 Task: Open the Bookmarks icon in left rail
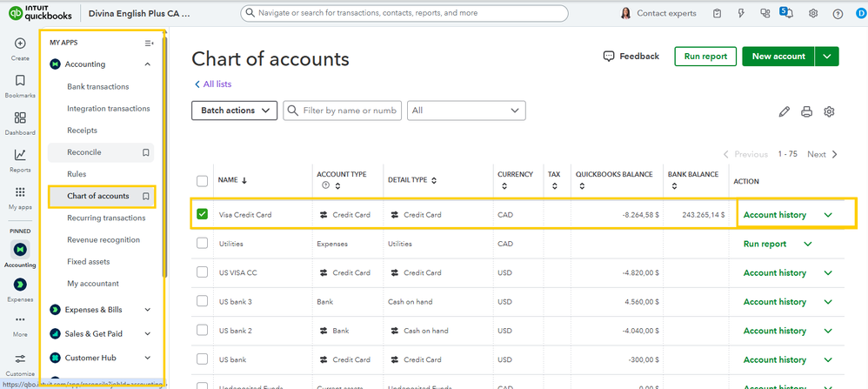pos(20,81)
